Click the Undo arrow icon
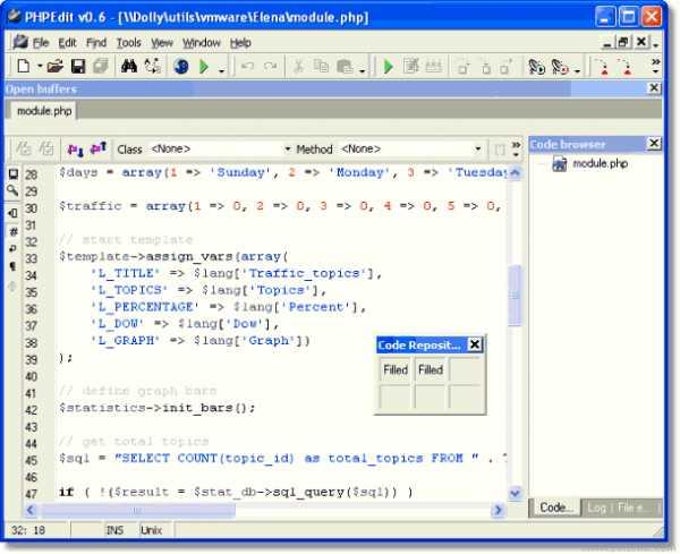The image size is (680, 554). 248,66
